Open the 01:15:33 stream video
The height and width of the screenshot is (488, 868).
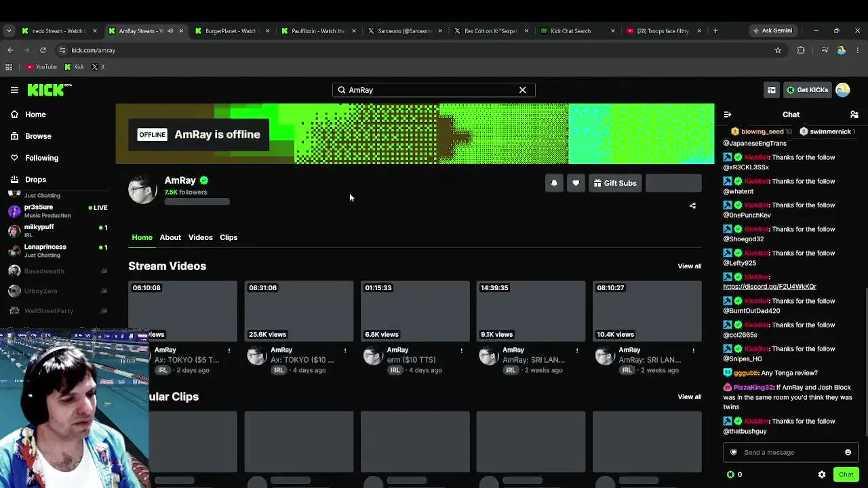coord(415,311)
